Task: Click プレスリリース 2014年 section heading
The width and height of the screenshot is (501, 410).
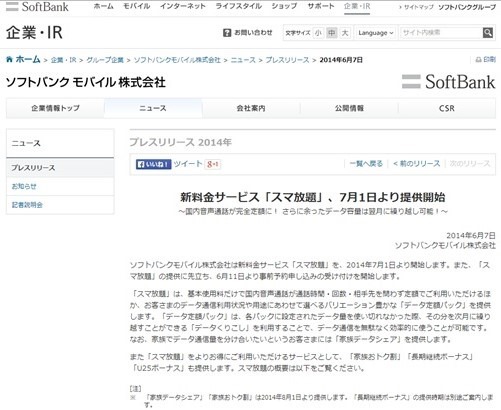Action: (x=180, y=142)
